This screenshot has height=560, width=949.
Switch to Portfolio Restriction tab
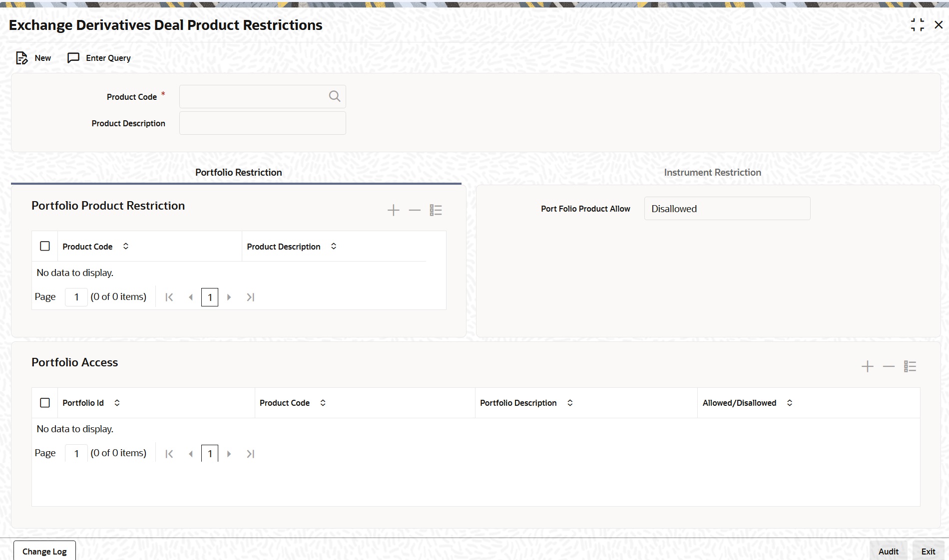pyautogui.click(x=238, y=172)
